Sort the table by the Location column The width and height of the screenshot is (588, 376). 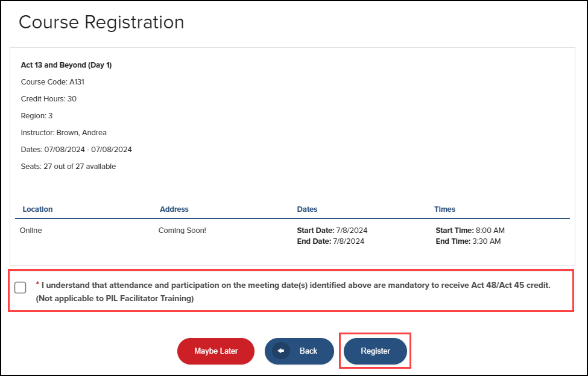(x=37, y=209)
